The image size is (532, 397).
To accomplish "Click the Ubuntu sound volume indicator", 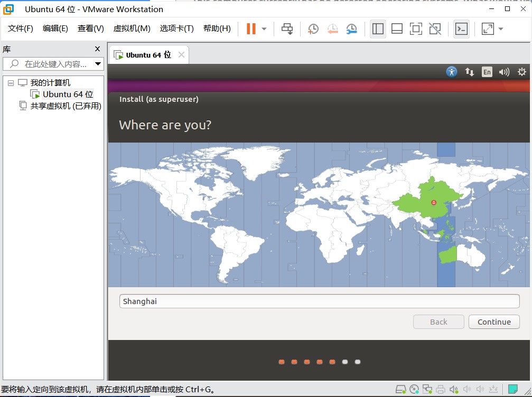I will click(504, 72).
